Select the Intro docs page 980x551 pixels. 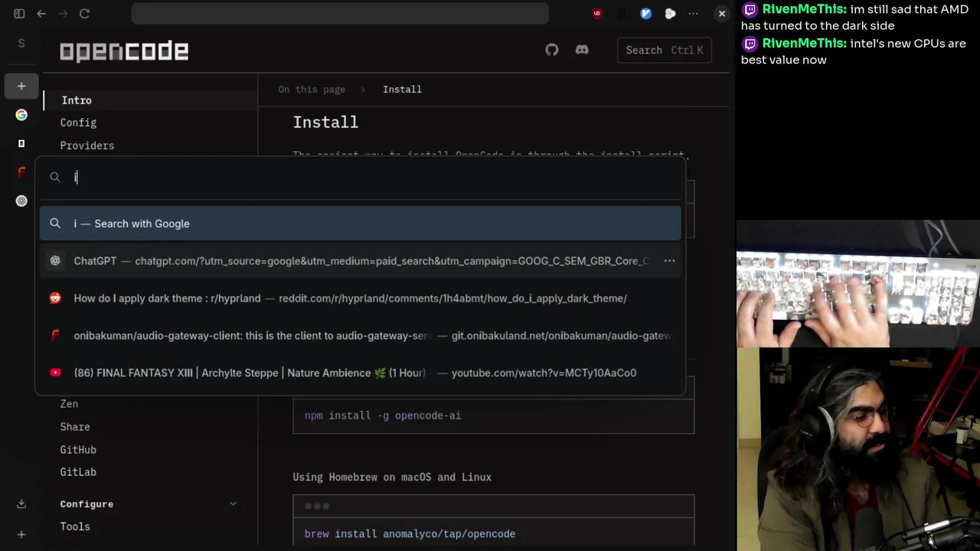[x=77, y=100]
